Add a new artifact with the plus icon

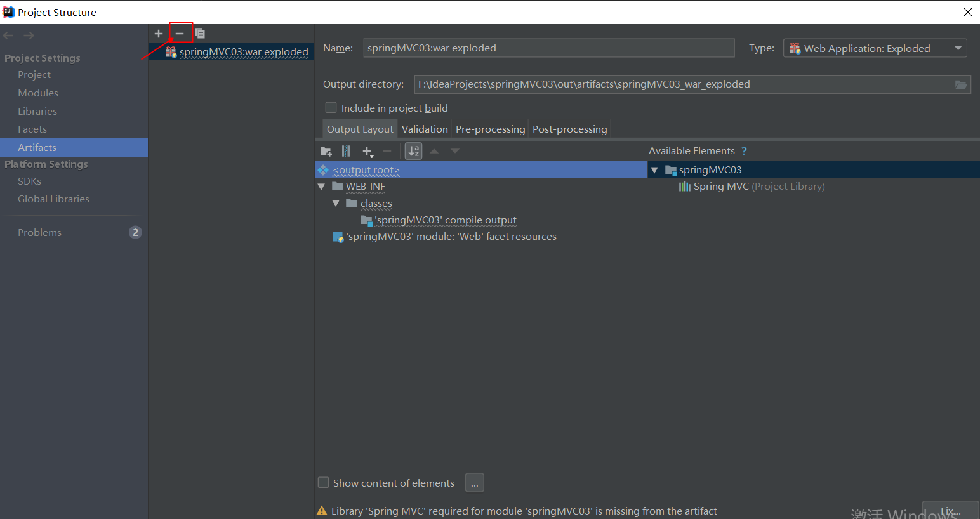click(159, 34)
